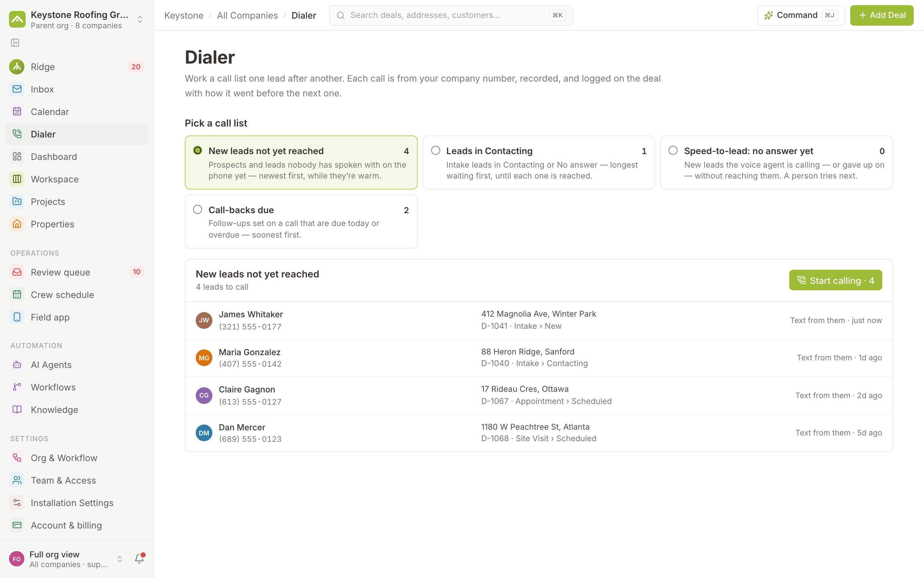The width and height of the screenshot is (924, 578).
Task: Select Call-backs due radio button
Action: coord(197,209)
